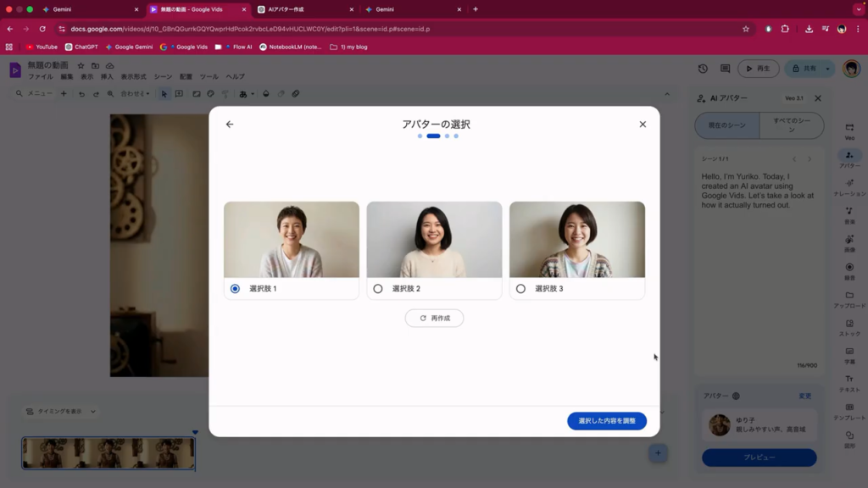Expand the 共有 share dropdown arrow
Viewport: 868px width, 488px height.
pyautogui.click(x=828, y=69)
